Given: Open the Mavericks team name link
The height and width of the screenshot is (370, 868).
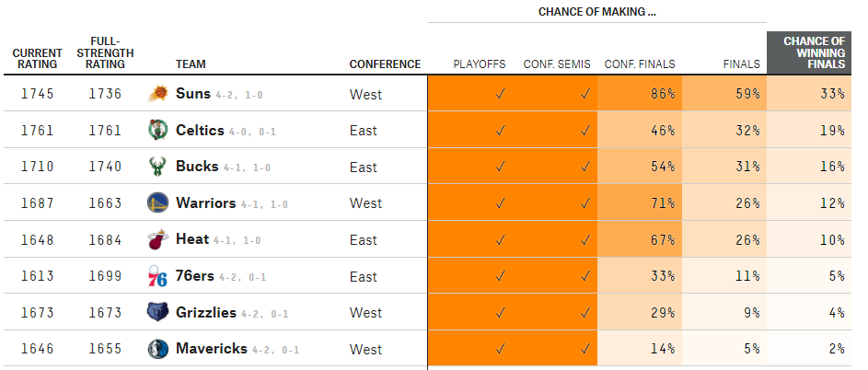Looking at the screenshot, I should 212,349.
